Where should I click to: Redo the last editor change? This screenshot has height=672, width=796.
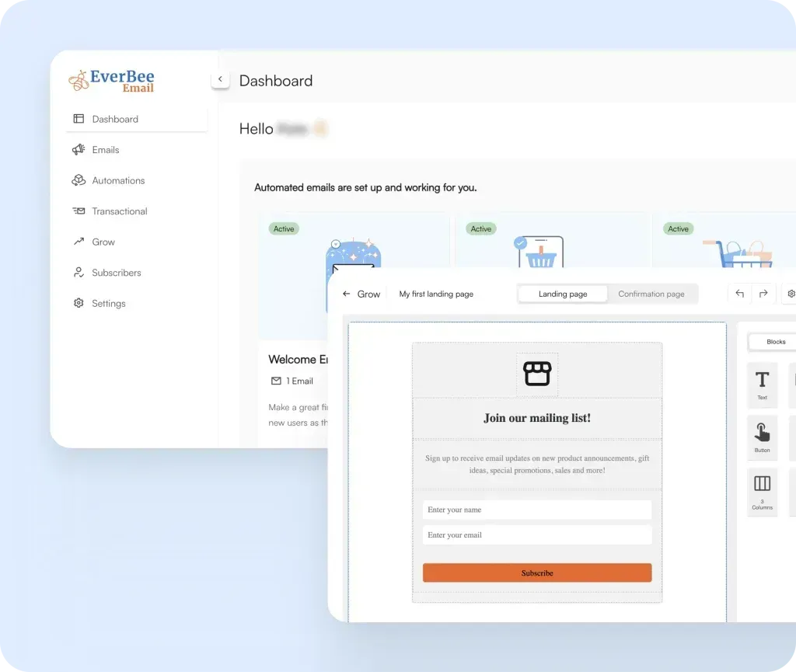pos(764,294)
